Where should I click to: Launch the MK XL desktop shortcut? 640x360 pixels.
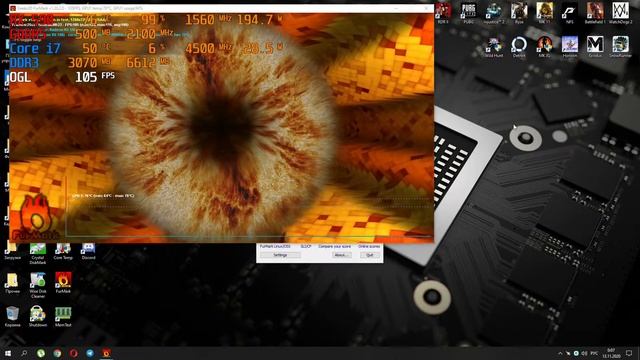coord(544,47)
